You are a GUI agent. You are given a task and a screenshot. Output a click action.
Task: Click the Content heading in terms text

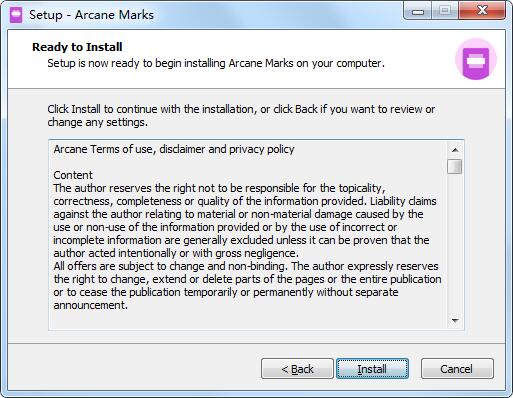[x=73, y=175]
